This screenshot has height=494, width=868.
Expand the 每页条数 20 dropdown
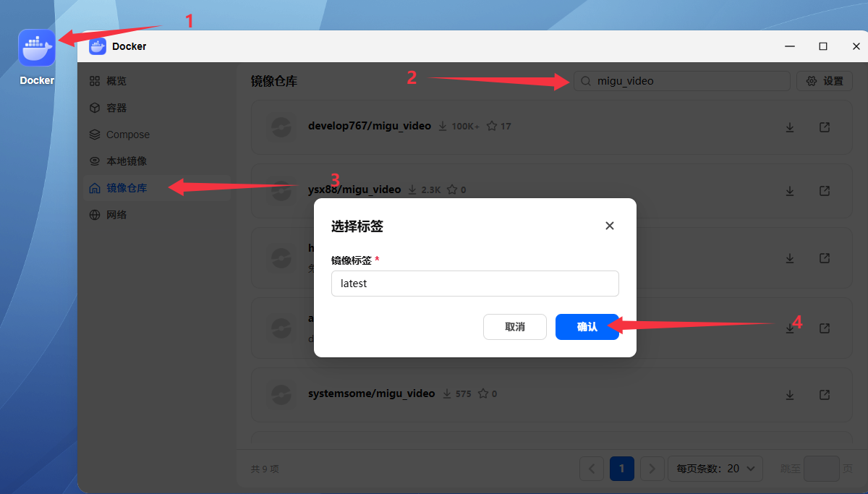pyautogui.click(x=715, y=469)
